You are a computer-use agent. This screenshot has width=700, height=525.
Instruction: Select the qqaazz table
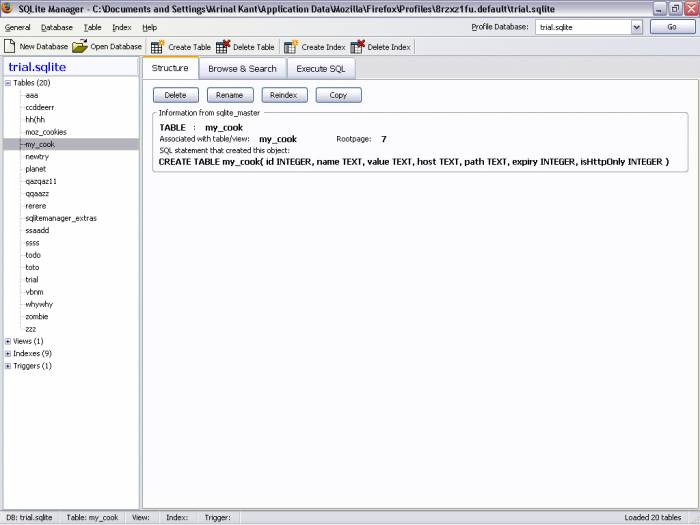[x=37, y=194]
